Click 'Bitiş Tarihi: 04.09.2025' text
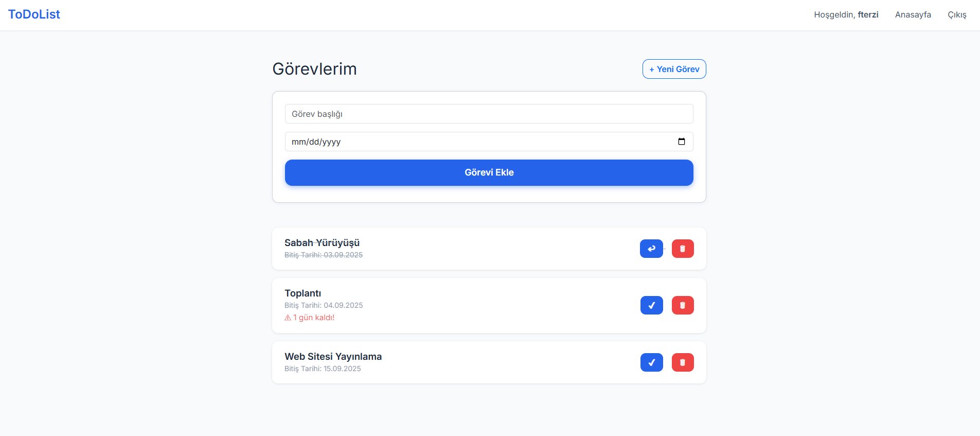The image size is (980, 436). [324, 305]
